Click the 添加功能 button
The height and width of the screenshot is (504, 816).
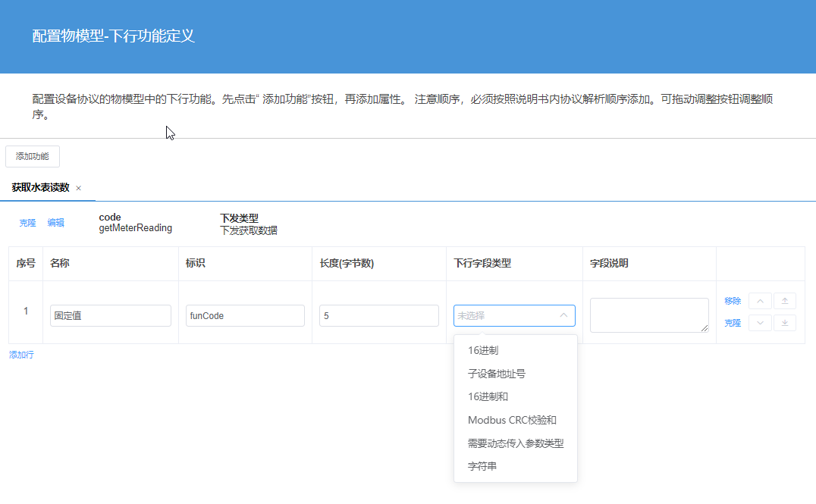33,156
